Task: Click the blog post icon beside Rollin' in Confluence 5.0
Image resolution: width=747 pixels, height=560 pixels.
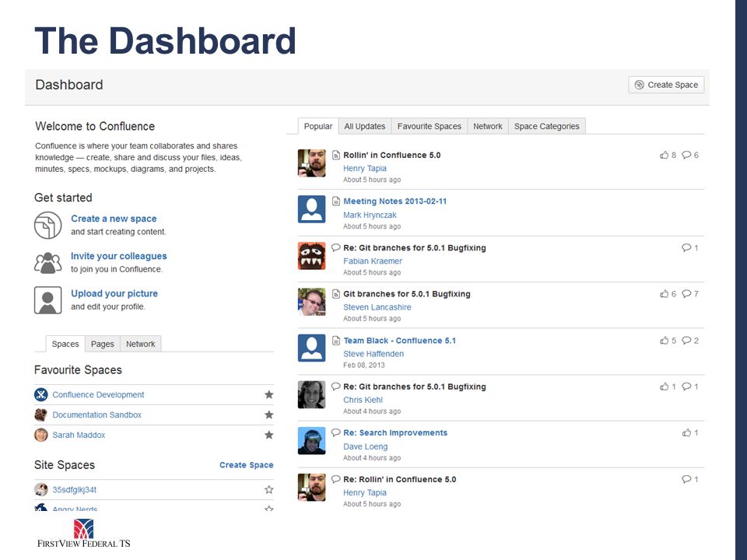Action: coord(336,155)
